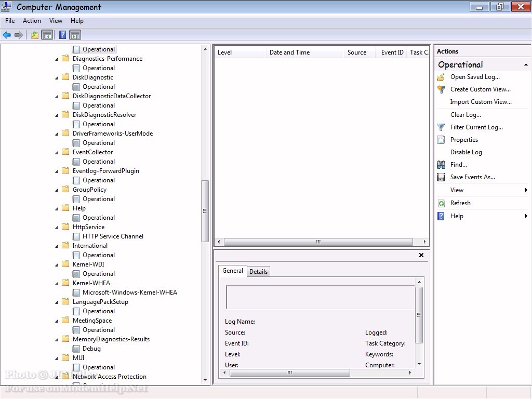532x399 pixels.
Task: Click the event description text box
Action: click(x=320, y=297)
